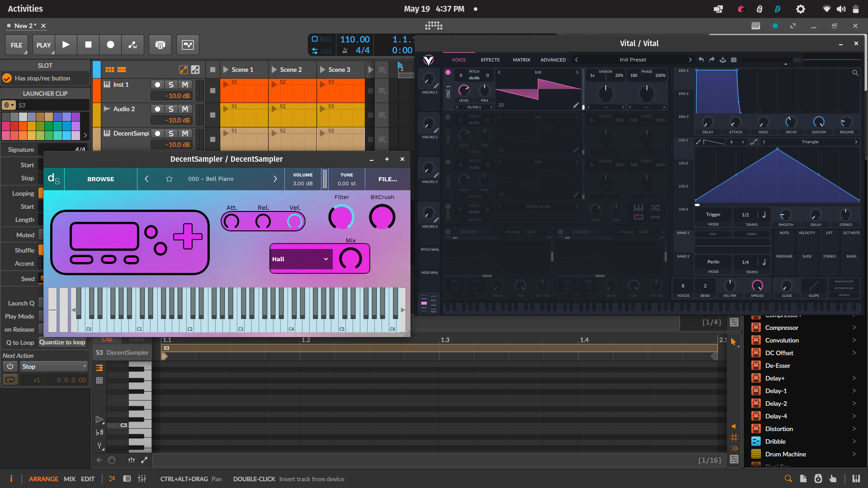The image size is (868, 488).
Task: Mute the Inst 1 track
Action: [x=185, y=84]
